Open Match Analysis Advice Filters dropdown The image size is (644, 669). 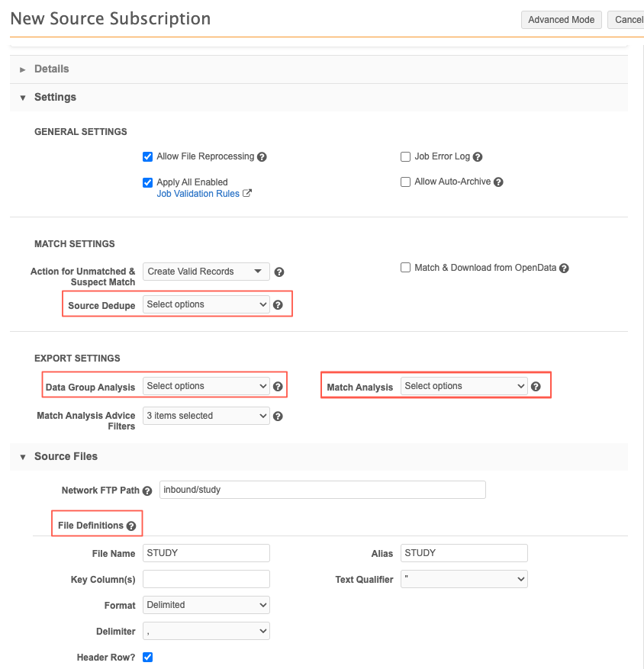coord(206,416)
